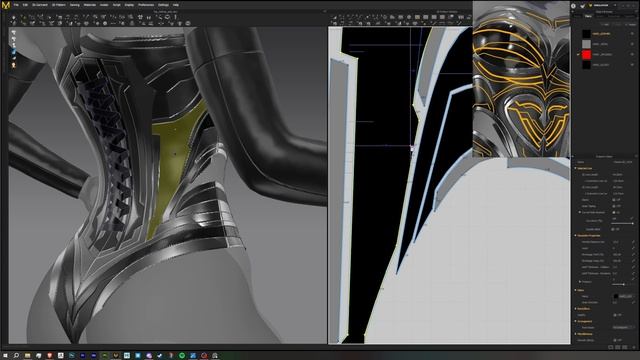Open Windows taskbar search

pyautogui.click(x=16, y=356)
